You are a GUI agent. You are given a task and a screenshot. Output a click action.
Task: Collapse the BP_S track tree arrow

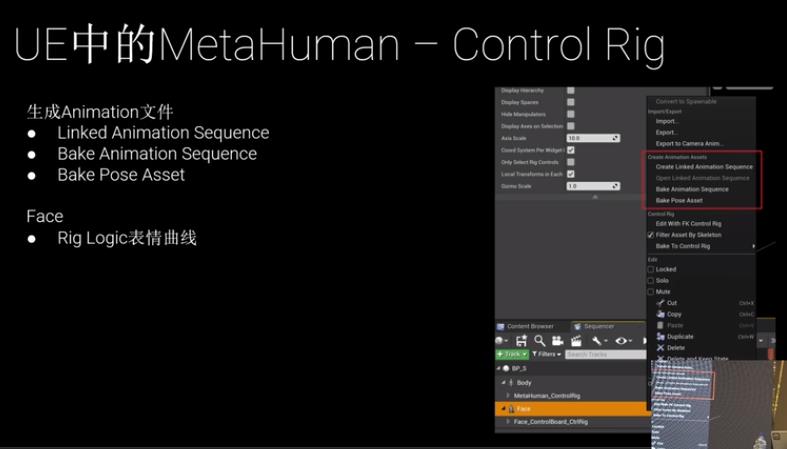tap(499, 368)
